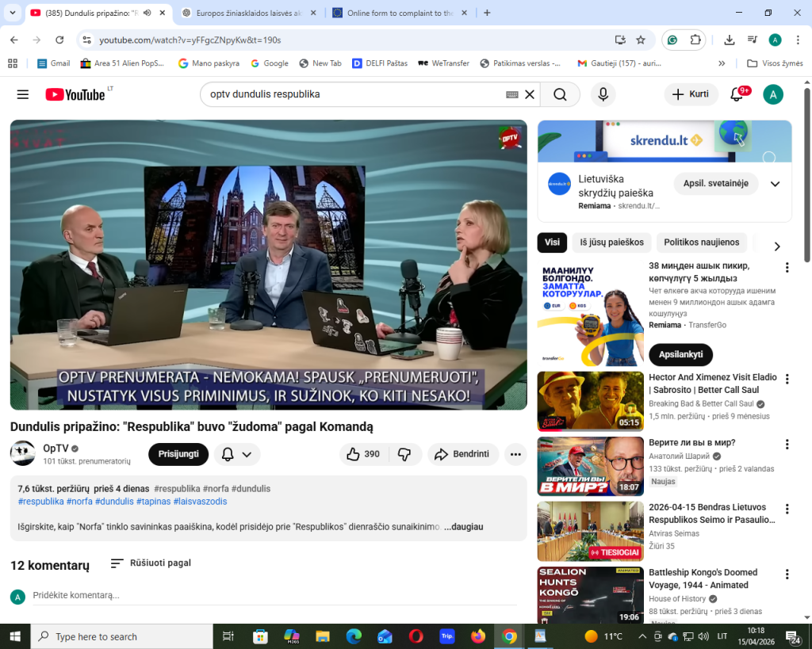812x649 pixels.
Task: Open the tab search dropdown in Chrome
Action: point(13,13)
